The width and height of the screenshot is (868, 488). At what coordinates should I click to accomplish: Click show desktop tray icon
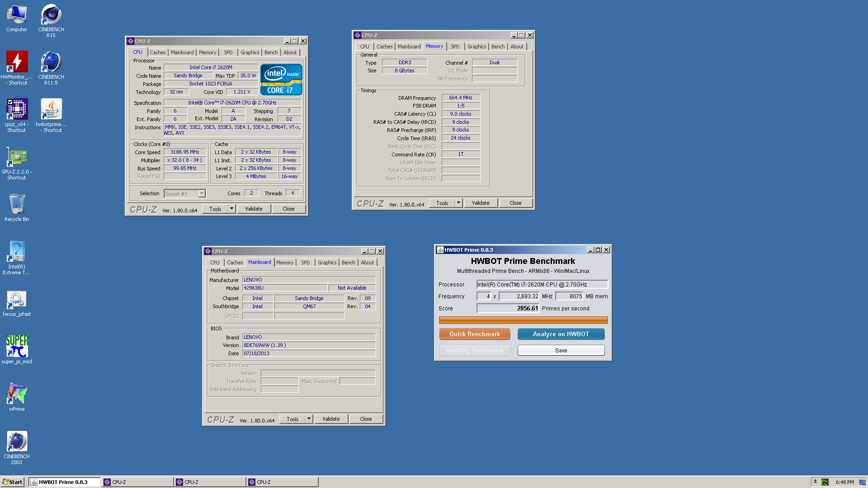[x=863, y=482]
